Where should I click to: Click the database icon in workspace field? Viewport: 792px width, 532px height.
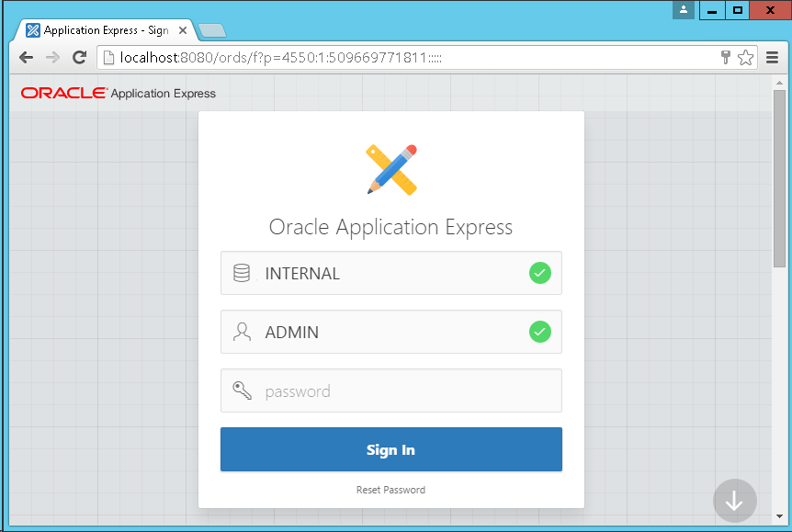tap(242, 273)
